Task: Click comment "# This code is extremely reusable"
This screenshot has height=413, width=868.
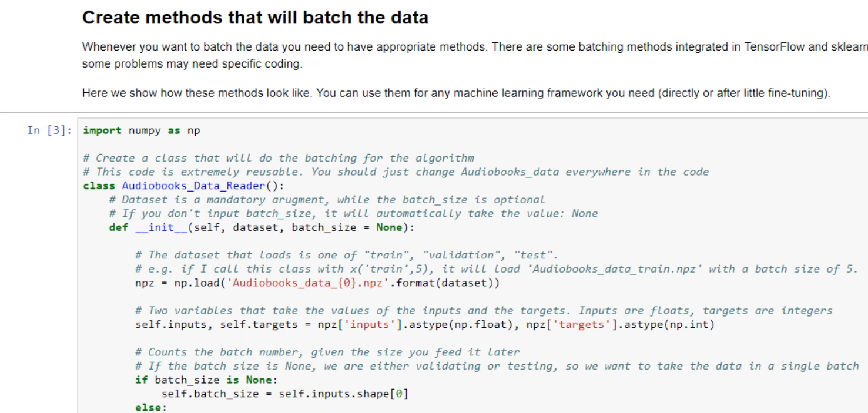Action: click(396, 172)
